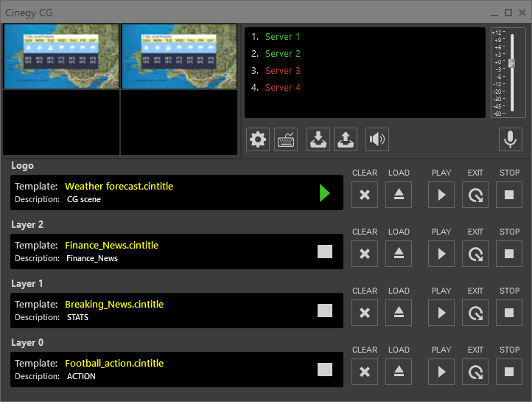Exit Layer 1 animation

[475, 313]
